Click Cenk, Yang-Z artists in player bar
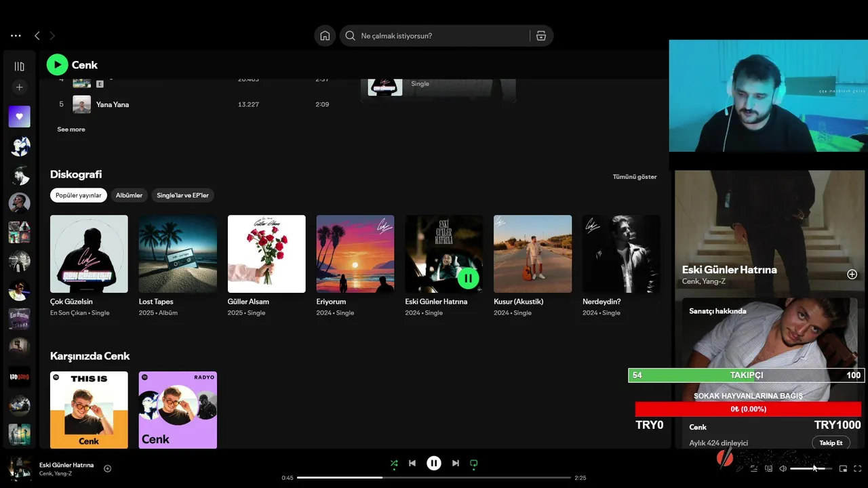The image size is (868, 488). click(x=56, y=474)
